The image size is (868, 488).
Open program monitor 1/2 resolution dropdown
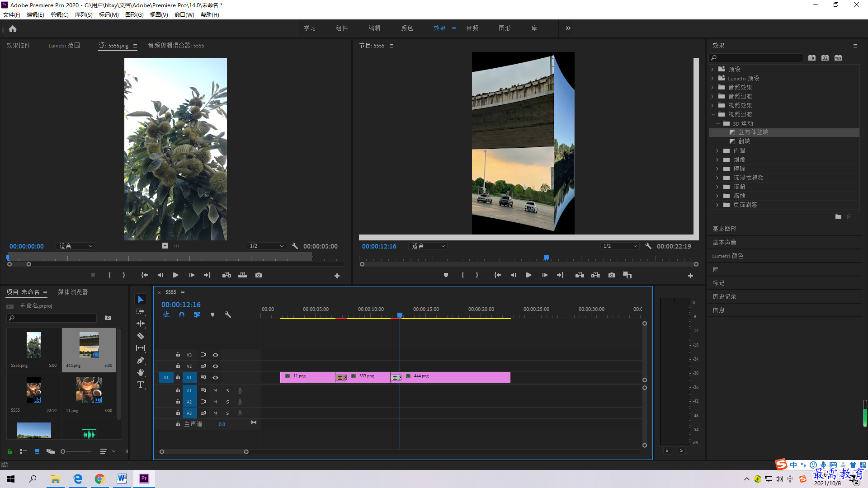[x=620, y=246]
